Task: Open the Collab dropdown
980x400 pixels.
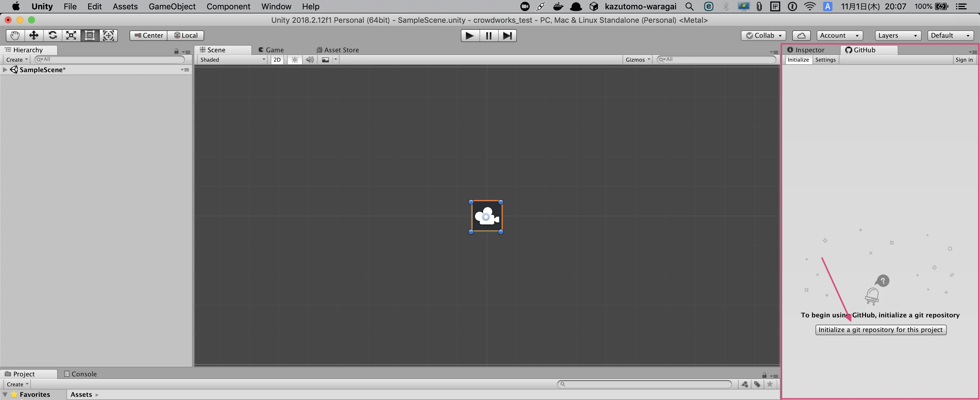Action: [764, 35]
